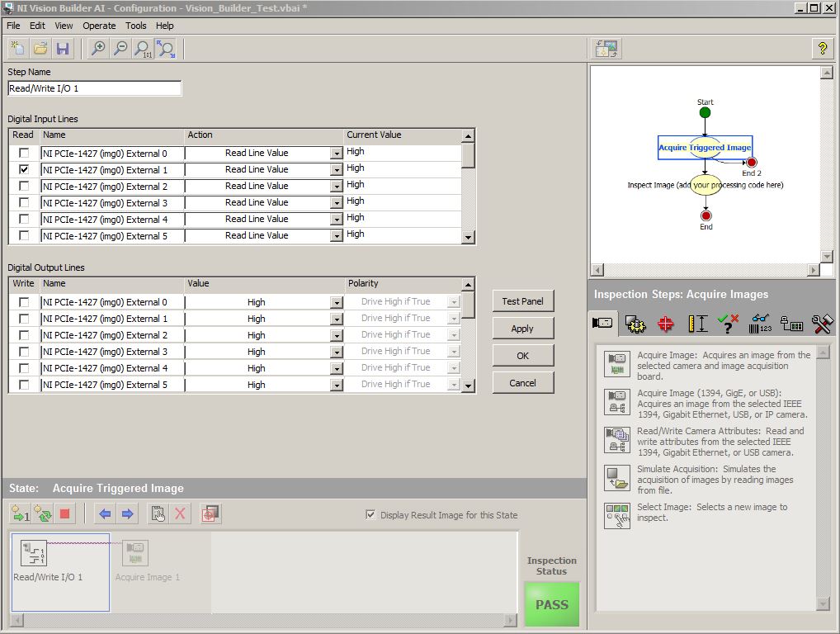Open the Communicate network device tab

coord(791,324)
